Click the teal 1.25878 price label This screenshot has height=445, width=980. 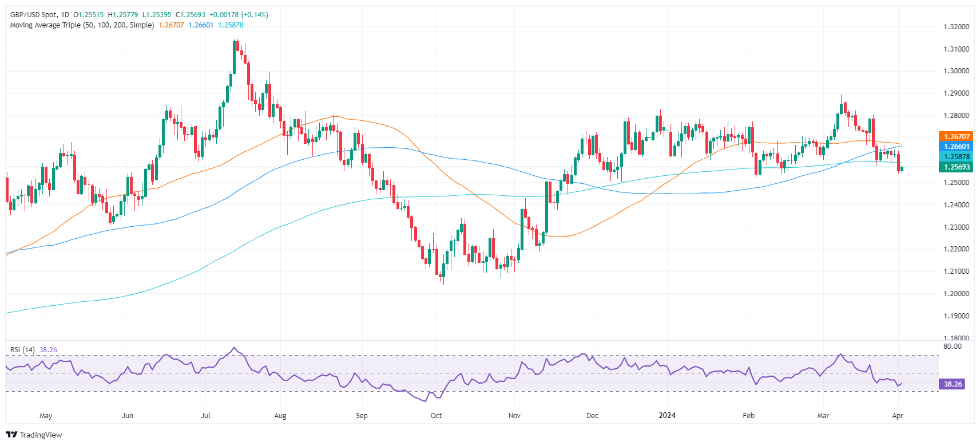point(956,157)
